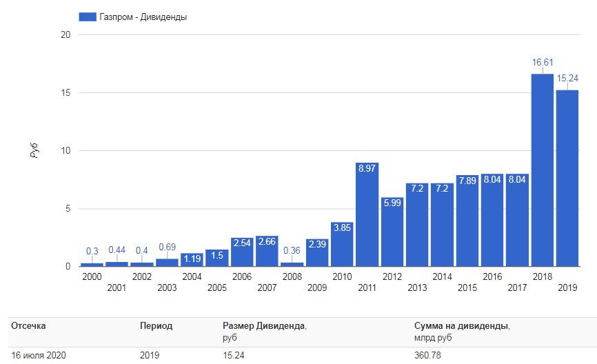Click the 2000 x-axis label
The height and width of the screenshot is (364, 597).
[92, 276]
